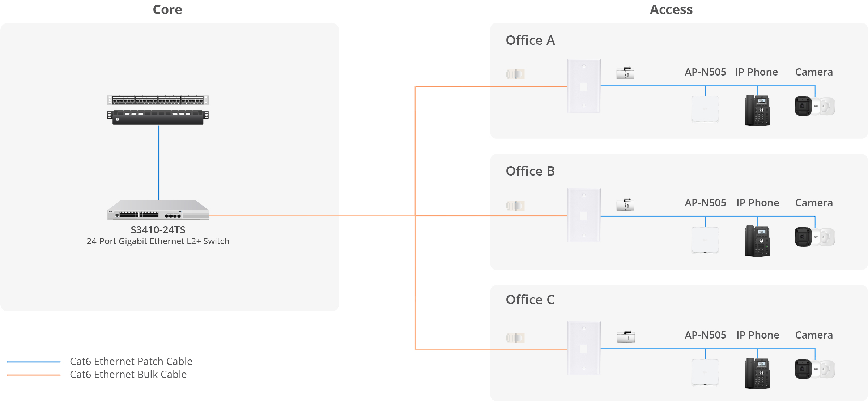Image resolution: width=868 pixels, height=401 pixels.
Task: Select the Core section title
Action: 167,9
